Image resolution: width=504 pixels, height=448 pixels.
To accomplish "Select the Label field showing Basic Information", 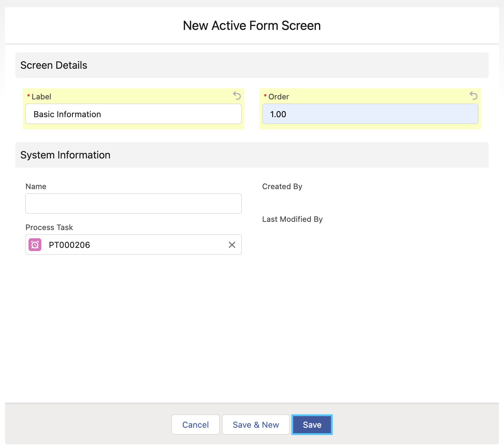I will point(133,114).
